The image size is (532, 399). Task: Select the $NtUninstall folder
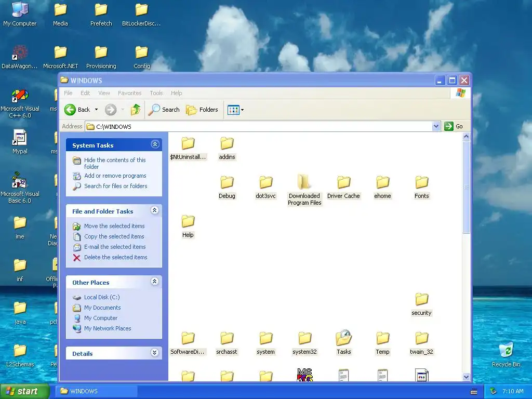coord(188,148)
